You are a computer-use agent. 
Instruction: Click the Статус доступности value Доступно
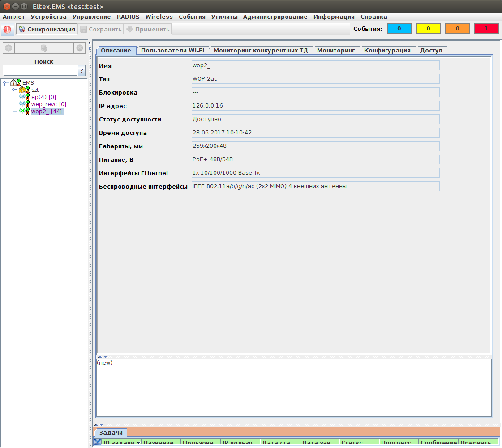point(315,119)
